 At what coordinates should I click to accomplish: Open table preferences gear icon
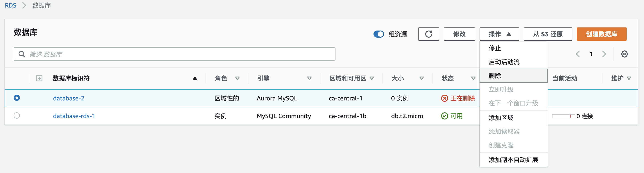point(624,54)
